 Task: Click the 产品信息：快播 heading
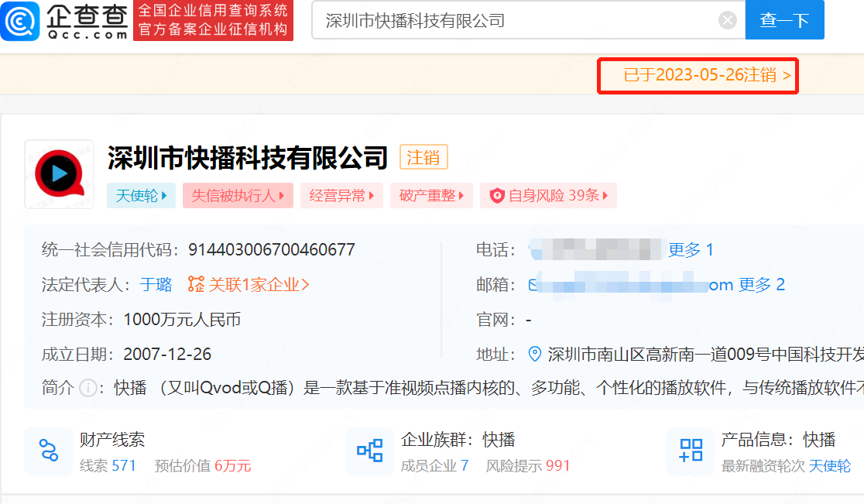tap(778, 440)
